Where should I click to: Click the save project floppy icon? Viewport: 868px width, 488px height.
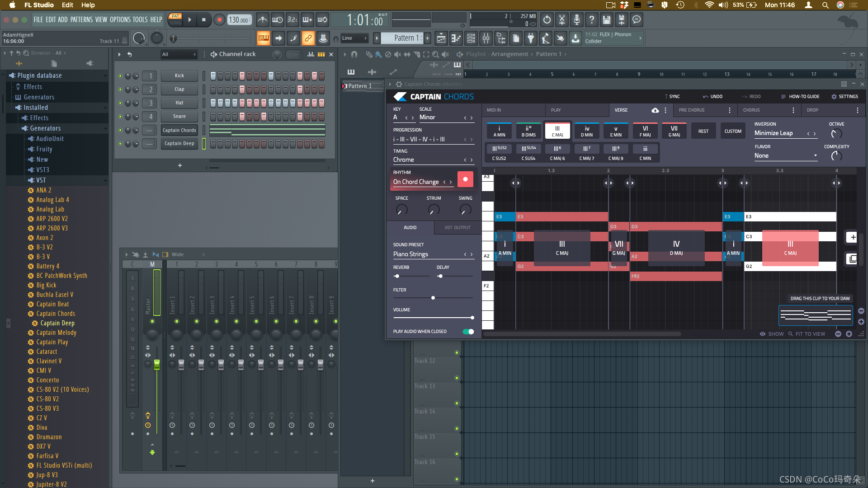tap(607, 20)
